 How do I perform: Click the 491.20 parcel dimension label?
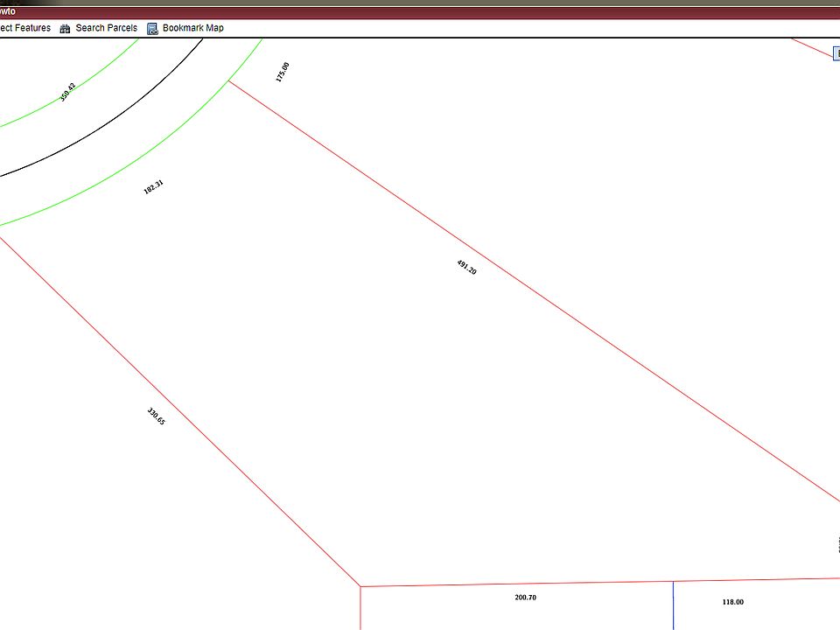[466, 267]
